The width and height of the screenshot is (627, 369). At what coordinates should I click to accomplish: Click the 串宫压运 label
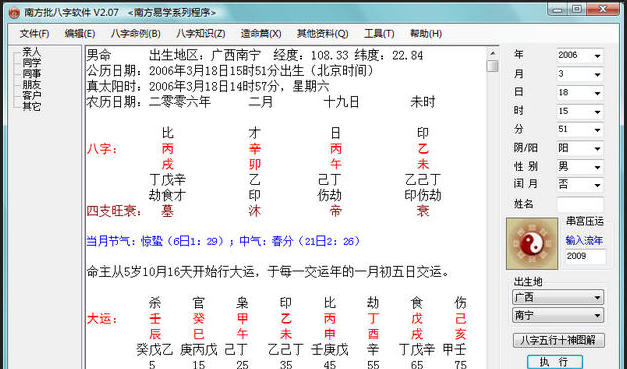pos(585,221)
